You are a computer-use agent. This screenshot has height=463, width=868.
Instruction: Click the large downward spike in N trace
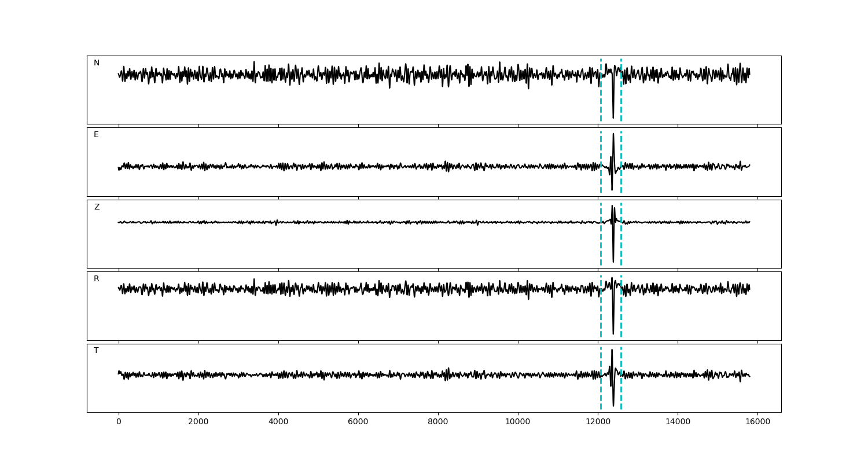coord(613,113)
